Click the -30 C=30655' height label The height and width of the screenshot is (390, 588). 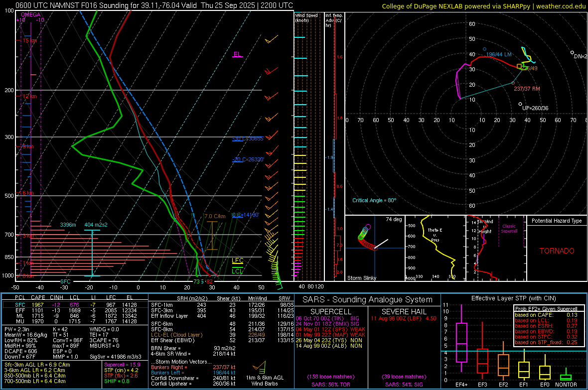[248, 139]
